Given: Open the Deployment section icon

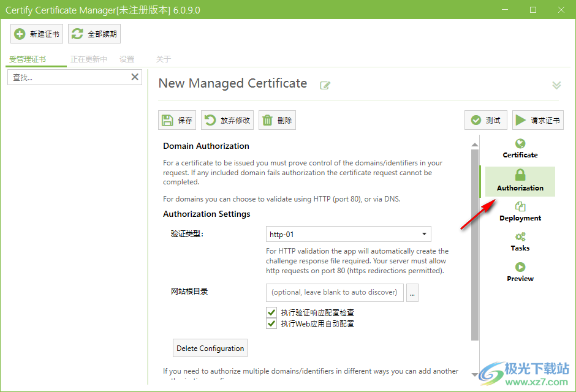Looking at the screenshot, I should pyautogui.click(x=520, y=206).
